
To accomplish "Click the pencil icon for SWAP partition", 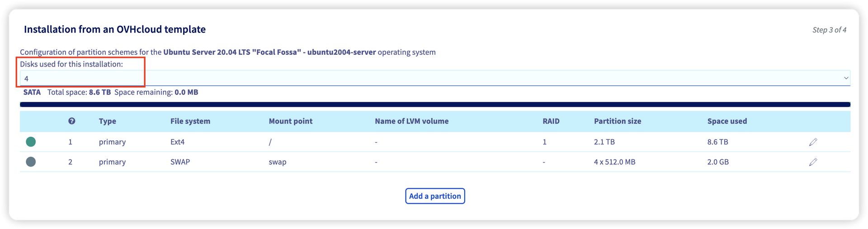I will click(813, 162).
